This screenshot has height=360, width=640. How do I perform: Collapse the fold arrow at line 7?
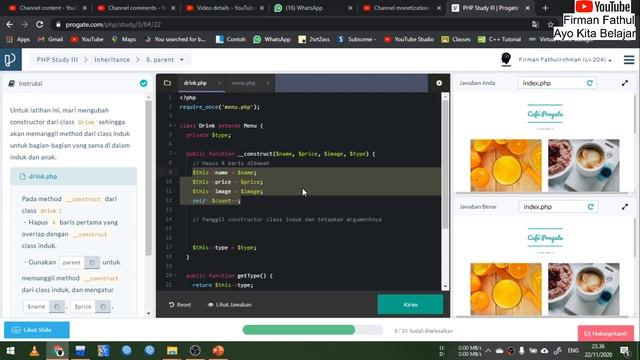tap(175, 154)
